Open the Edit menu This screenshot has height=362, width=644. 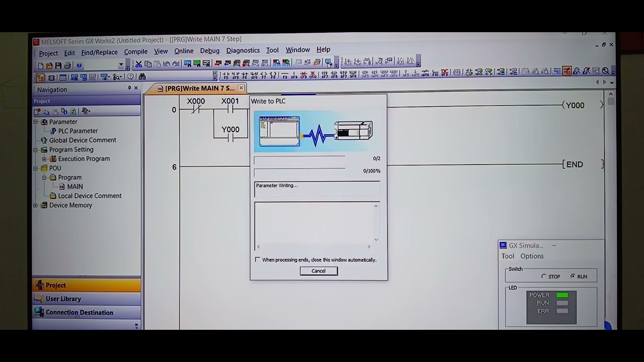[69, 53]
